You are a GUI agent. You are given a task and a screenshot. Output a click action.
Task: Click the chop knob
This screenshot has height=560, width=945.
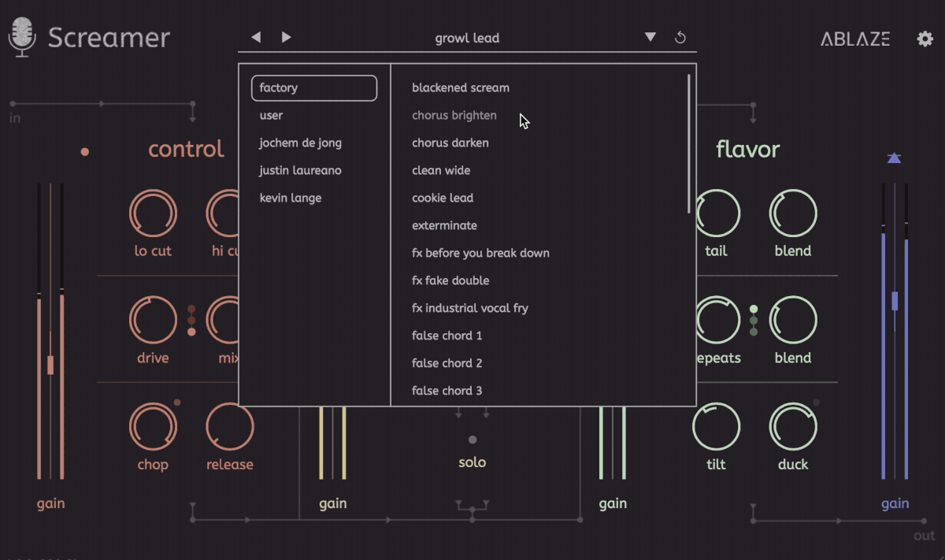(153, 427)
